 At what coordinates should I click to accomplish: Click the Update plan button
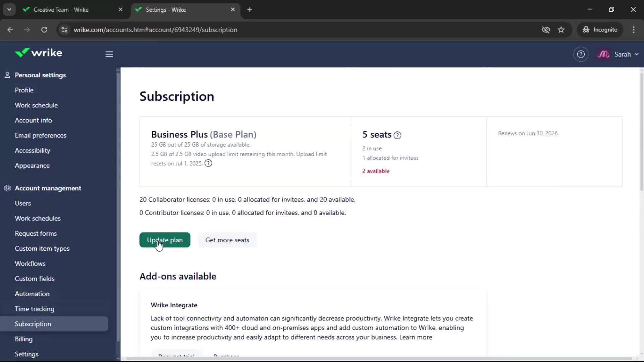pos(165,240)
